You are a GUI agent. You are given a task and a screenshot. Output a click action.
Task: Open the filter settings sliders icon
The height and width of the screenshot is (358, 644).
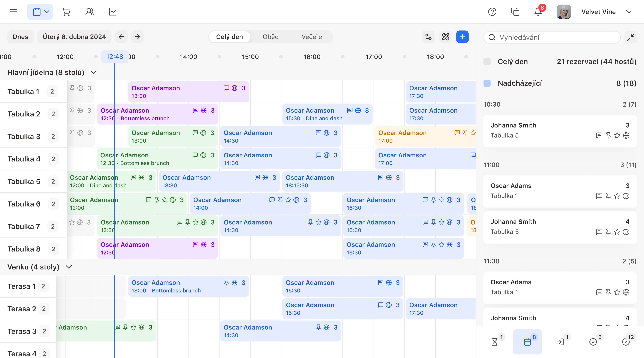(428, 37)
